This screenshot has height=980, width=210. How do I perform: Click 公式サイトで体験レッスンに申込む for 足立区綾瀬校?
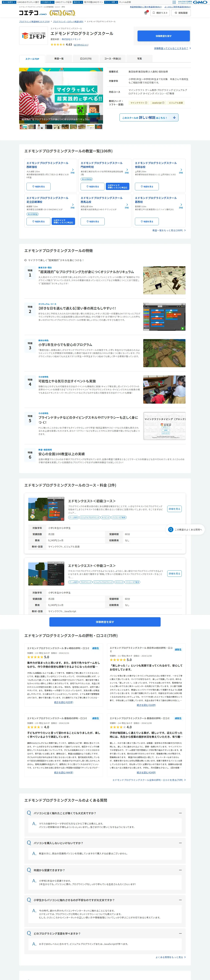coord(63,221)
